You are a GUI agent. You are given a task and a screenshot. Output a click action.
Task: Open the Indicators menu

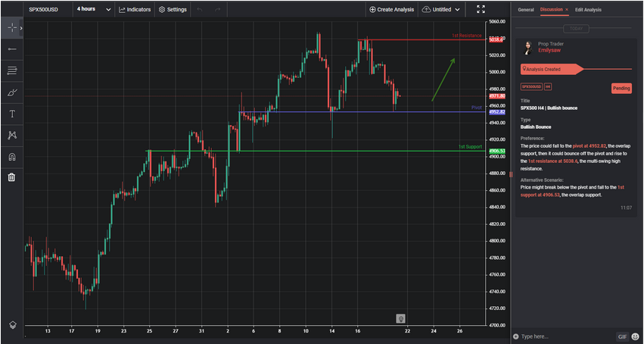point(135,9)
